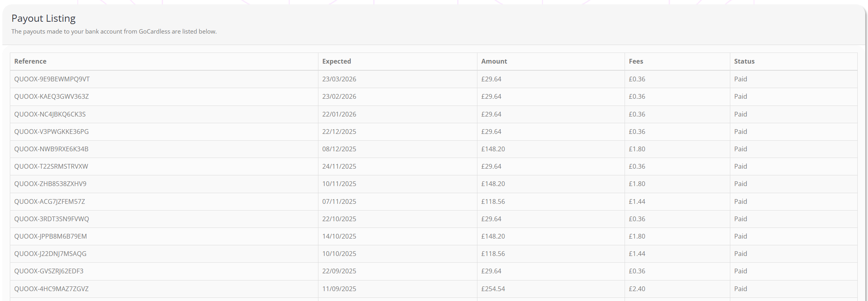
Task: Select payout reference QUOOX-9E9BEWMPQ9VT
Action: pos(52,79)
